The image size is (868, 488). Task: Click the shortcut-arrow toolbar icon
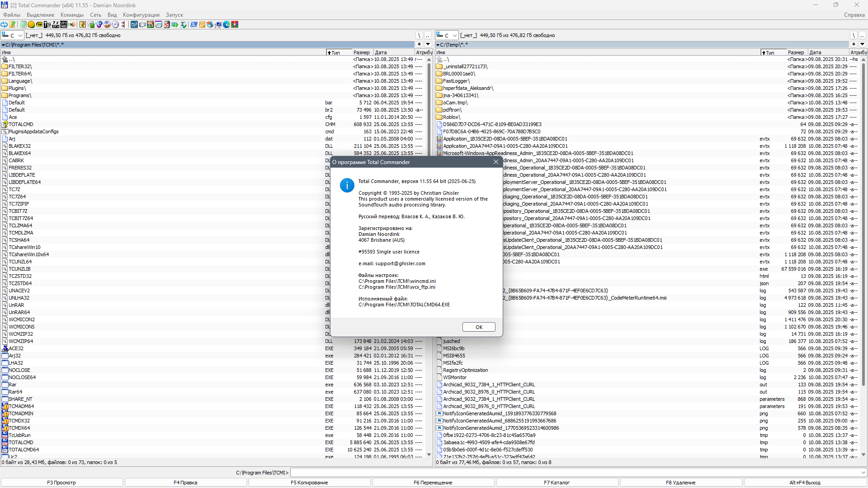coord(83,24)
